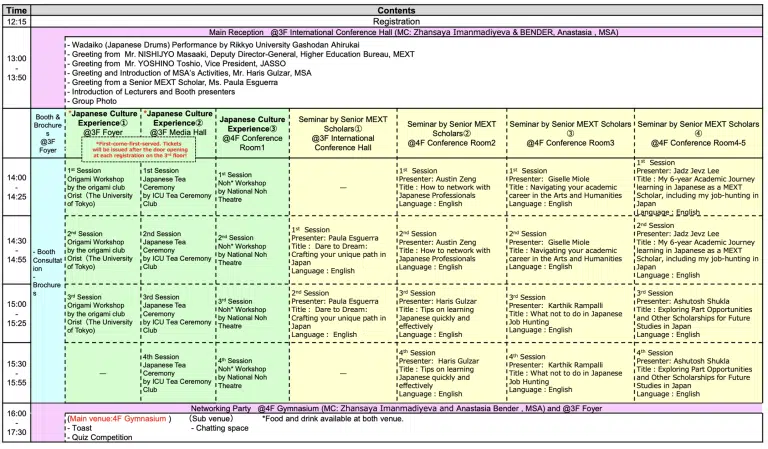The height and width of the screenshot is (449, 768).
Task: Click the Registration row at 12:15
Action: click(396, 22)
